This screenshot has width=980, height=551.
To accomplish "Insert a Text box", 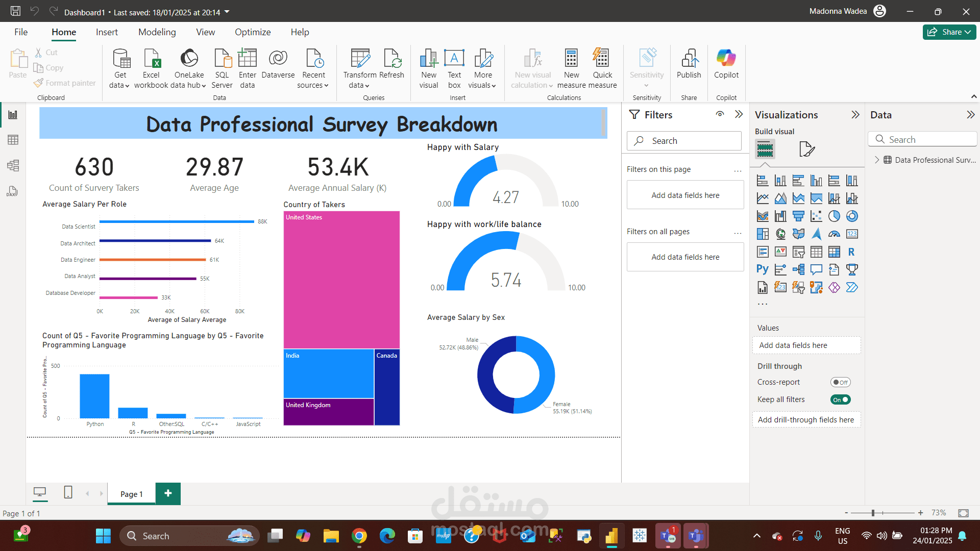I will click(454, 69).
